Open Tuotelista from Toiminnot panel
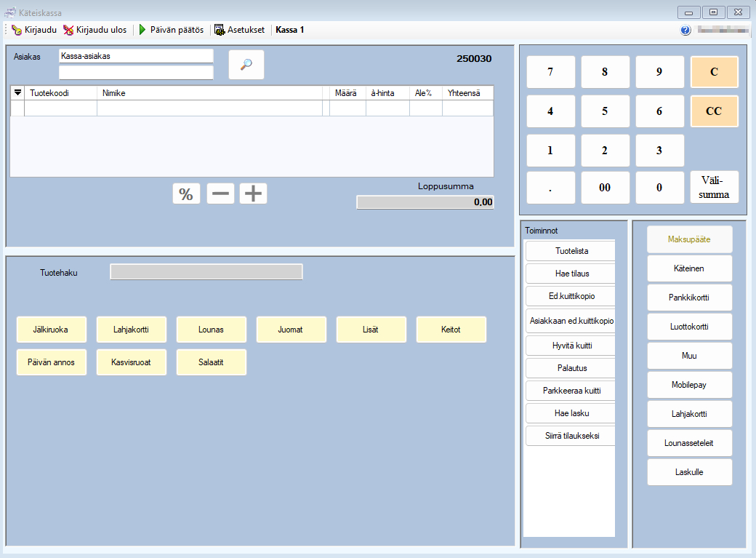The height and width of the screenshot is (558, 756). [x=571, y=251]
